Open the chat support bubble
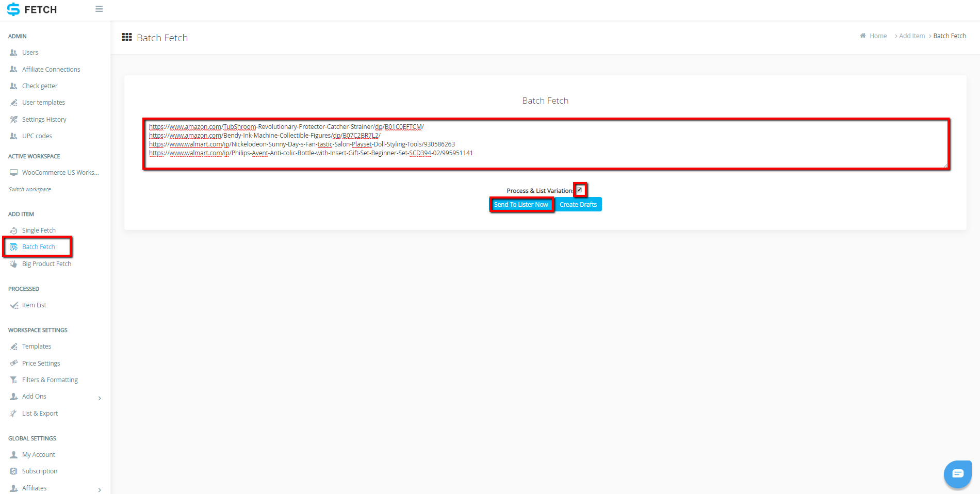This screenshot has width=980, height=494. (958, 474)
